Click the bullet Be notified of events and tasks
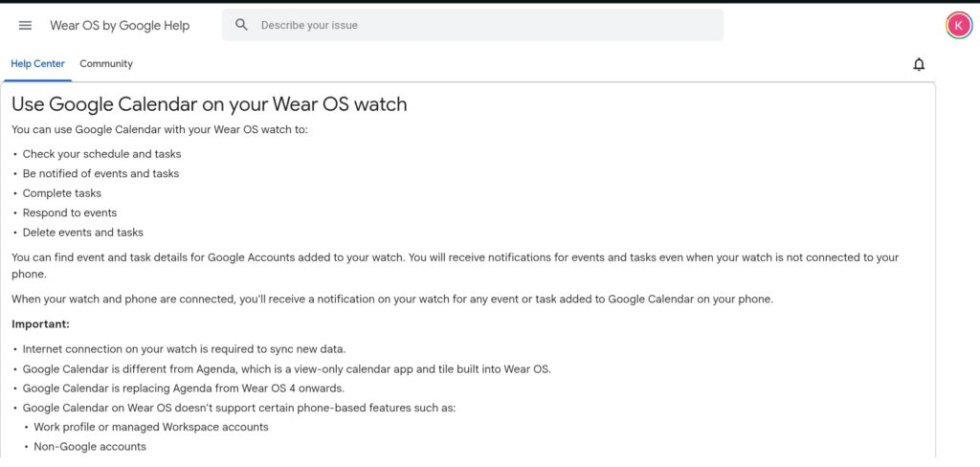 point(100,174)
